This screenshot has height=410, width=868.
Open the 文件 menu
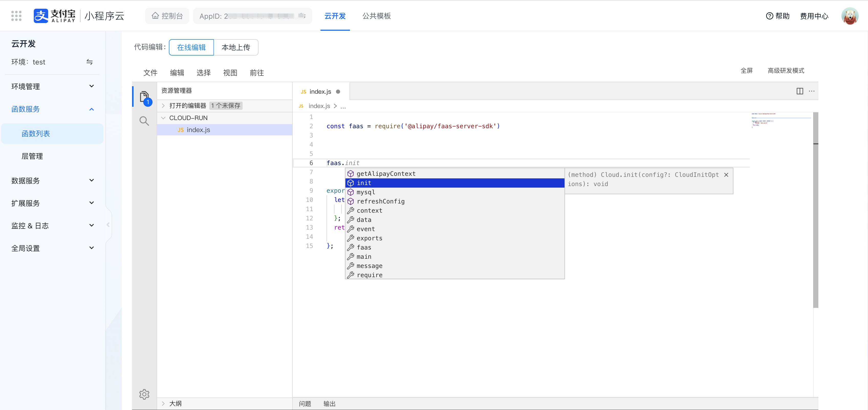tap(150, 73)
